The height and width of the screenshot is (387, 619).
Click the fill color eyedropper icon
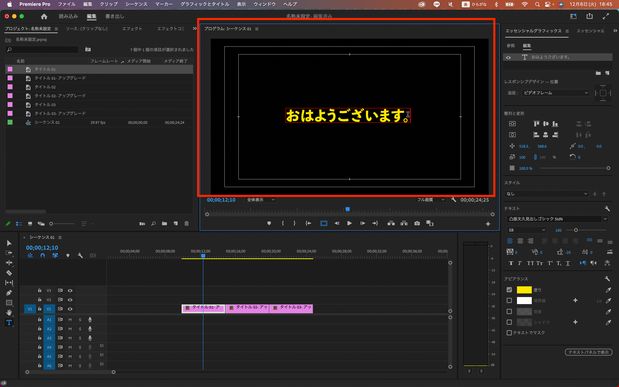pos(608,290)
